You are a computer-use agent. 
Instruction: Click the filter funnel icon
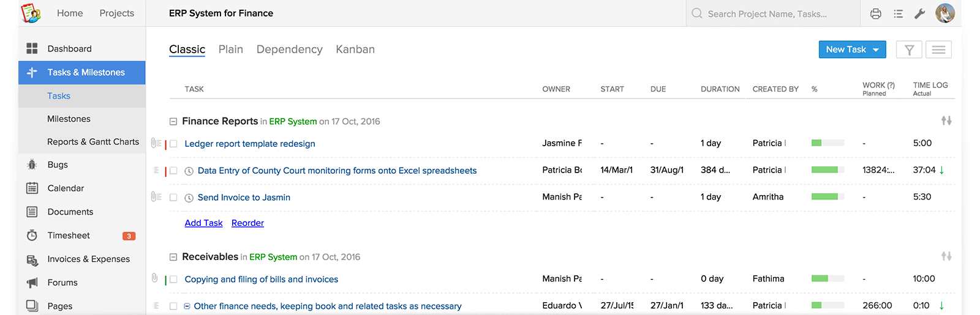(x=909, y=50)
